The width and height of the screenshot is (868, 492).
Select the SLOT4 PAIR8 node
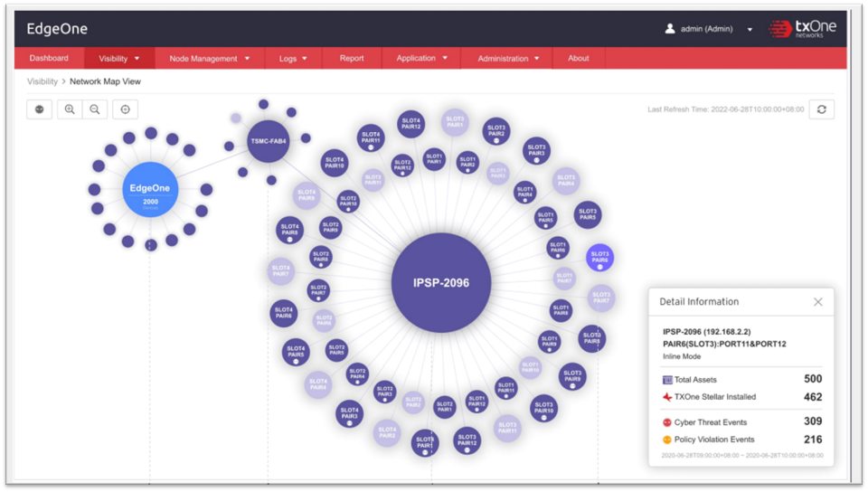click(289, 230)
